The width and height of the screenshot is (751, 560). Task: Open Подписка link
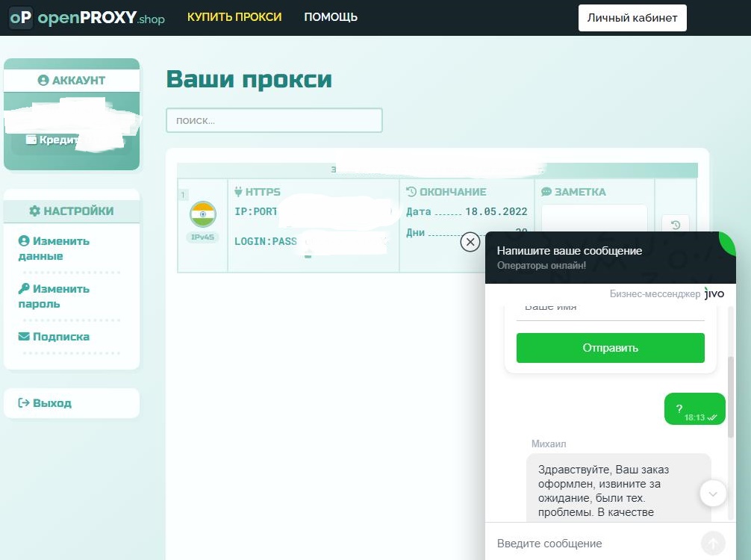(x=54, y=337)
